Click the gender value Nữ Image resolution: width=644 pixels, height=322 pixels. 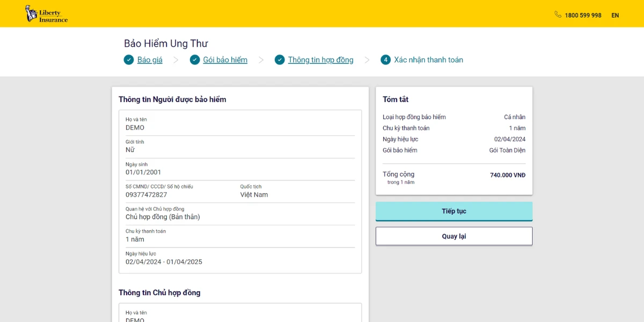pos(130,150)
